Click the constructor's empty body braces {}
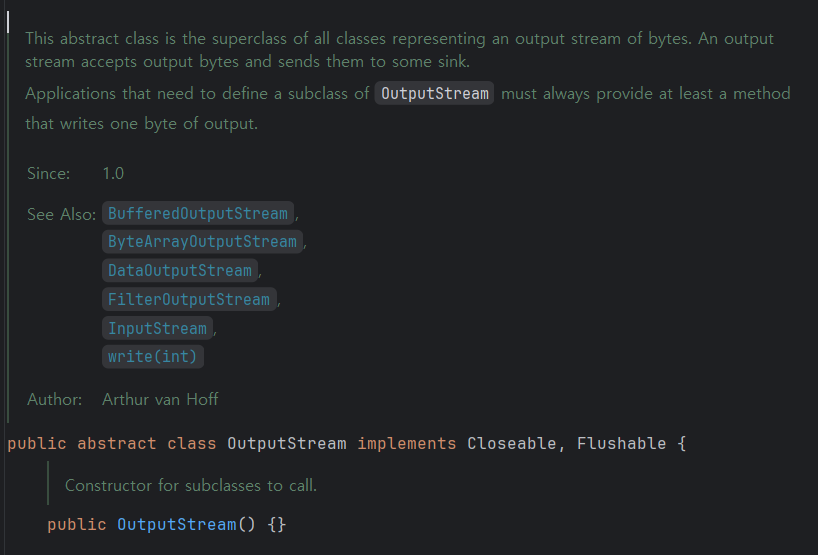This screenshot has height=555, width=818. tap(276, 524)
